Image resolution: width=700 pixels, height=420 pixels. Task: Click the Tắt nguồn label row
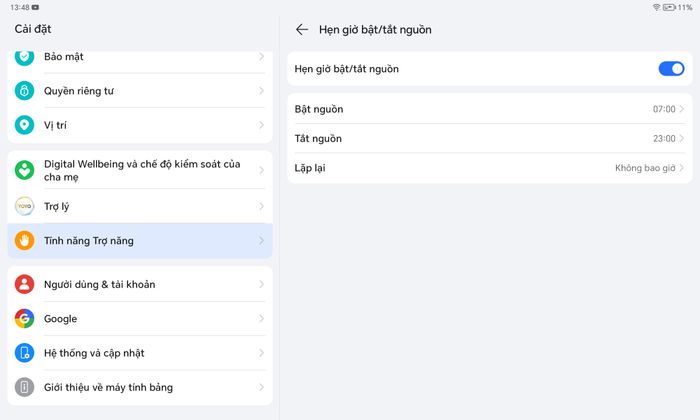[489, 138]
